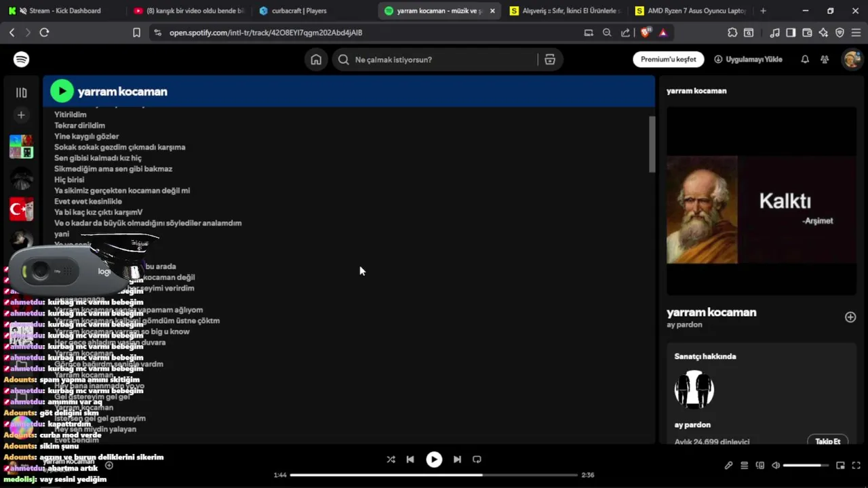
Task: Open Browse icon in search bar
Action: 550,60
